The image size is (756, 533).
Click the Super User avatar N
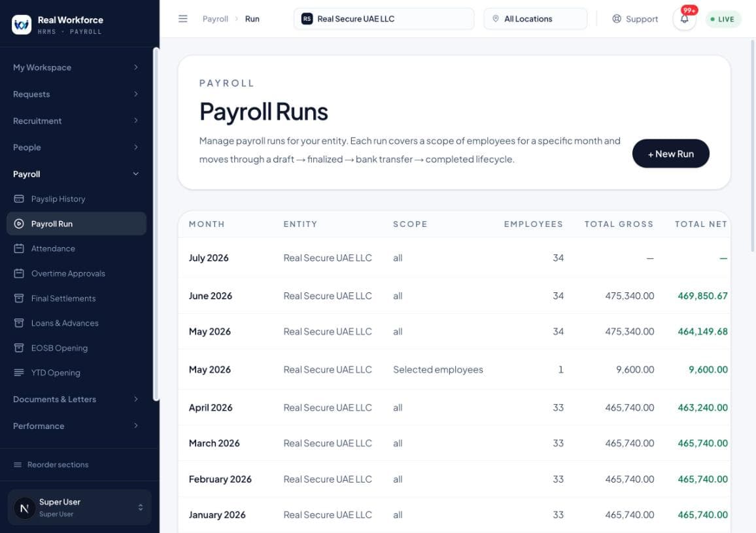(x=25, y=507)
